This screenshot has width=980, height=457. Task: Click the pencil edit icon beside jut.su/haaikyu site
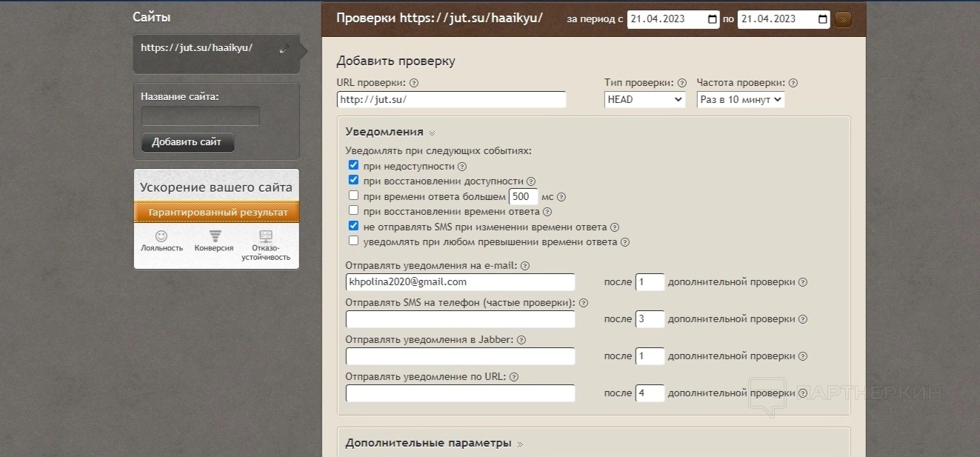(x=284, y=50)
